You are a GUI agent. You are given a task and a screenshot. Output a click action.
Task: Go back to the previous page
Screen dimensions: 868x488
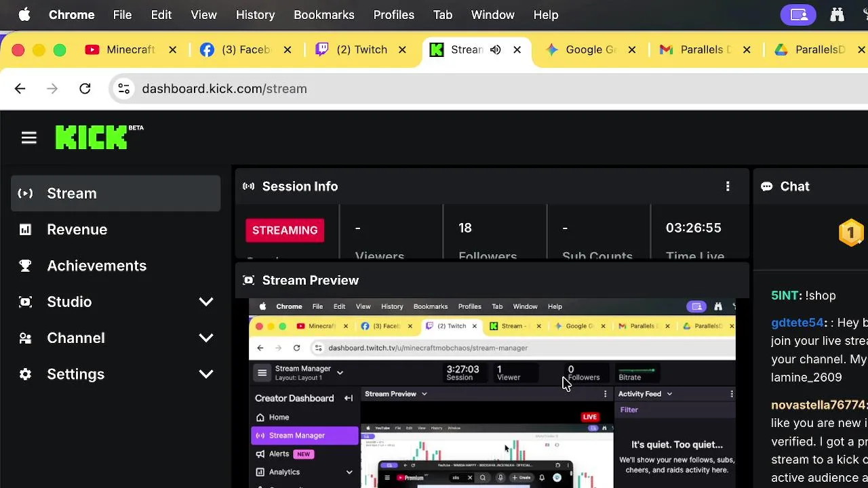(20, 89)
